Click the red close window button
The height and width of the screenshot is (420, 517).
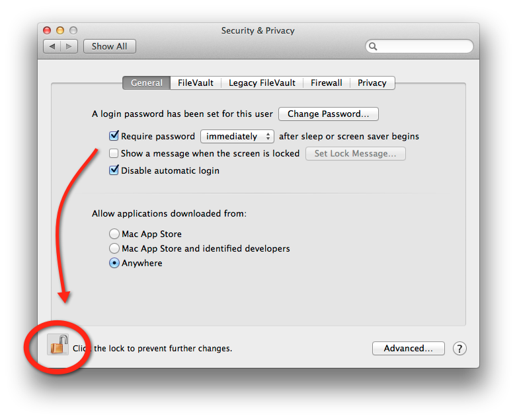47,30
